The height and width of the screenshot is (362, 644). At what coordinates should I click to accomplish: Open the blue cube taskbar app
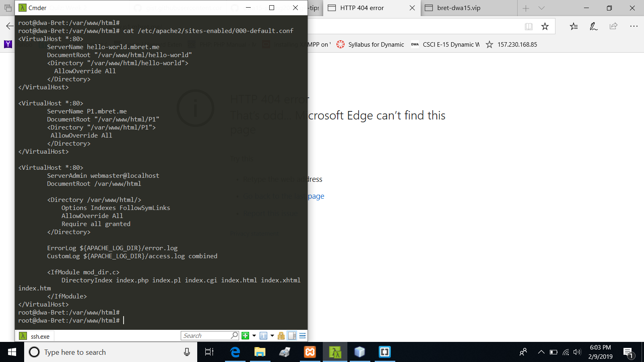[359, 352]
